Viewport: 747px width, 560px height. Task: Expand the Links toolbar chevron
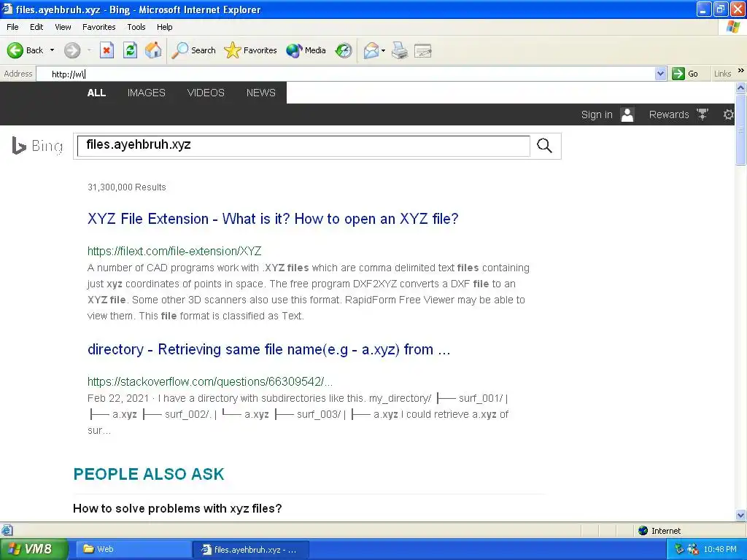(741, 71)
